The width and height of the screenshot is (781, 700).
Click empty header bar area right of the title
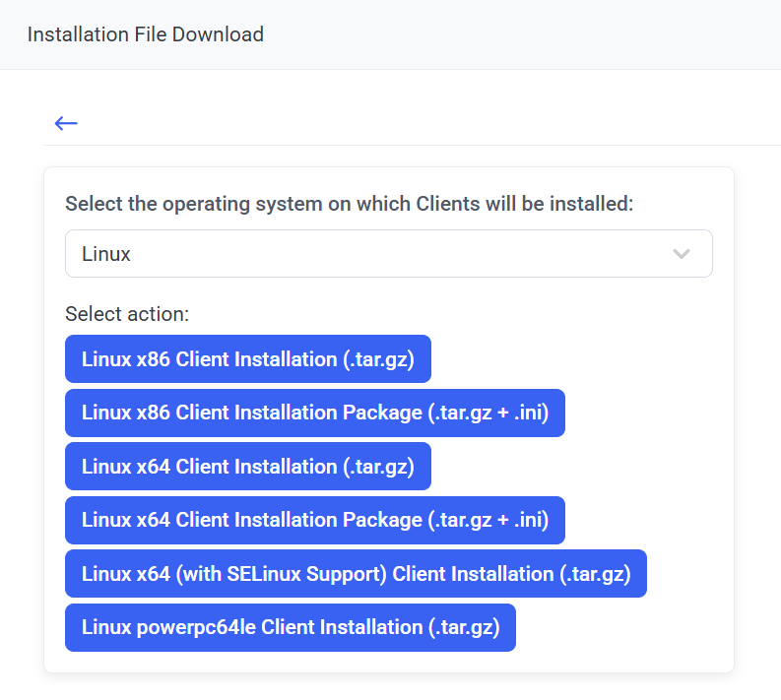[542, 34]
